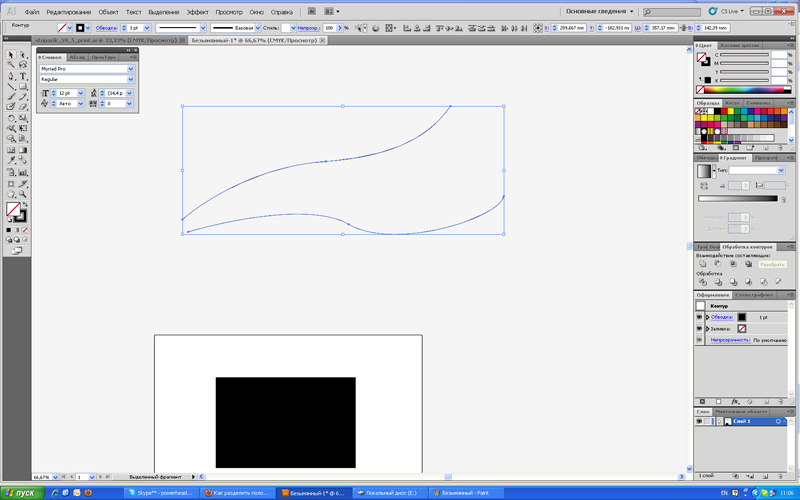Switch to the stopanik_59_5_print.ai document tab

(106, 40)
